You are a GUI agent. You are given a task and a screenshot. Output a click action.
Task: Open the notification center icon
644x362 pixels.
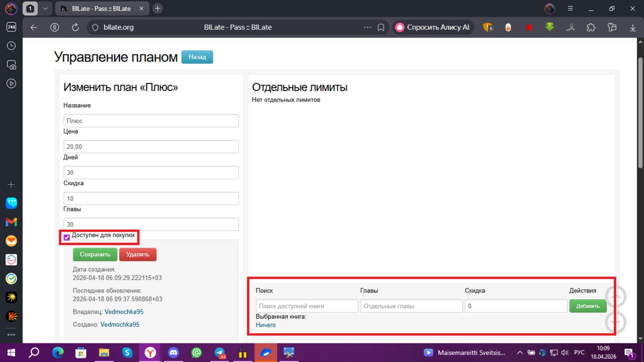(630, 352)
